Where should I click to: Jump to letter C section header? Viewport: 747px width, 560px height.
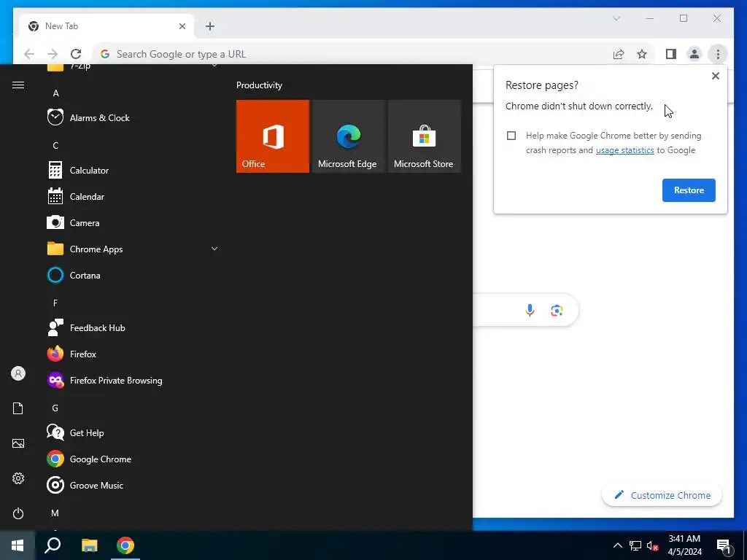pyautogui.click(x=55, y=145)
